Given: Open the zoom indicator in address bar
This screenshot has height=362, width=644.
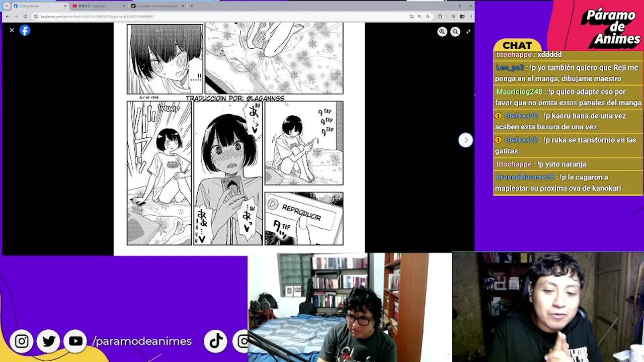Looking at the screenshot, I should coord(419,16).
